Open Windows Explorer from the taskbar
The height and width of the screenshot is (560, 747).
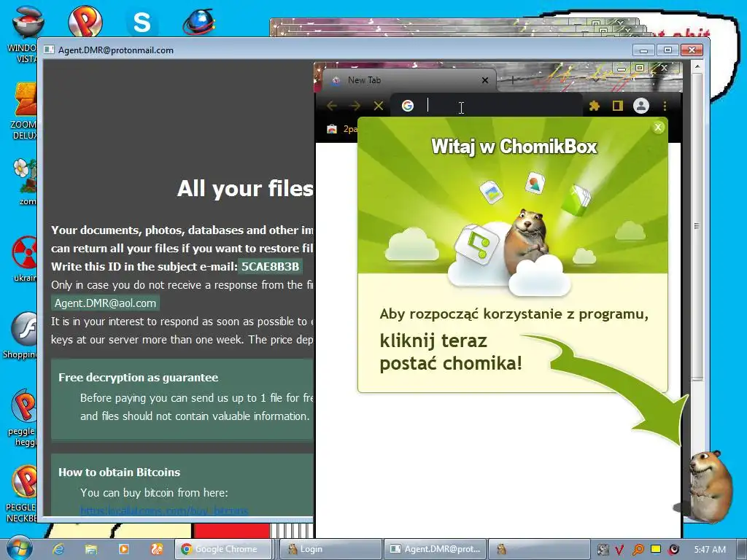(91, 549)
